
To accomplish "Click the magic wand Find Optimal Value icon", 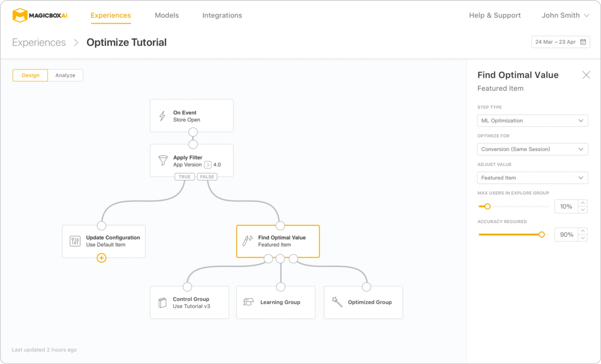I will pos(247,241).
